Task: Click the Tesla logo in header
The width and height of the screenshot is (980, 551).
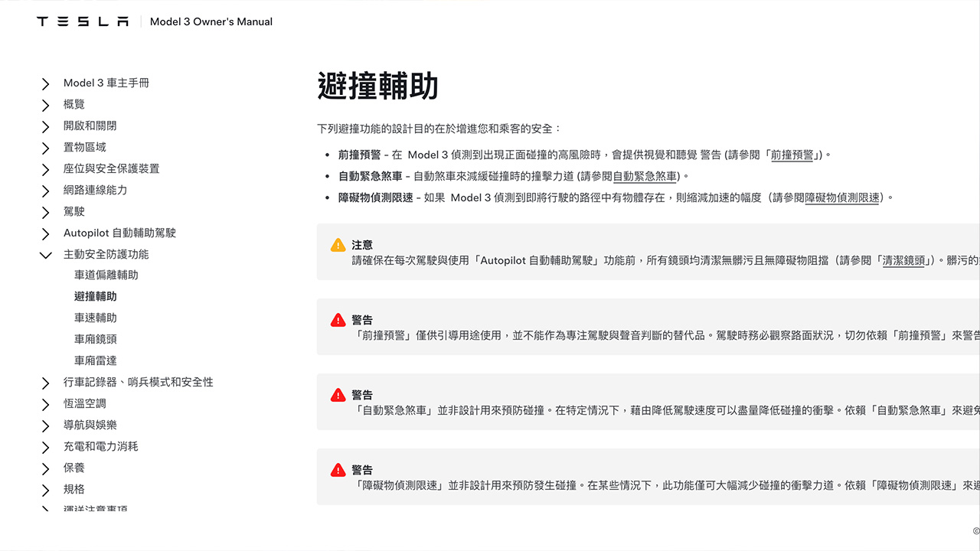Action: click(83, 21)
